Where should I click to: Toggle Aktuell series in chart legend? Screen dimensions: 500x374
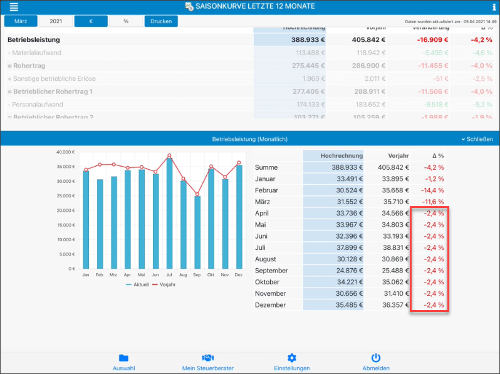(137, 285)
